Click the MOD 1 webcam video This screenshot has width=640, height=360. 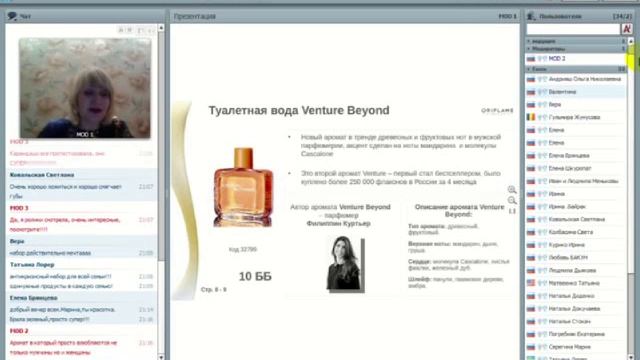(x=85, y=88)
